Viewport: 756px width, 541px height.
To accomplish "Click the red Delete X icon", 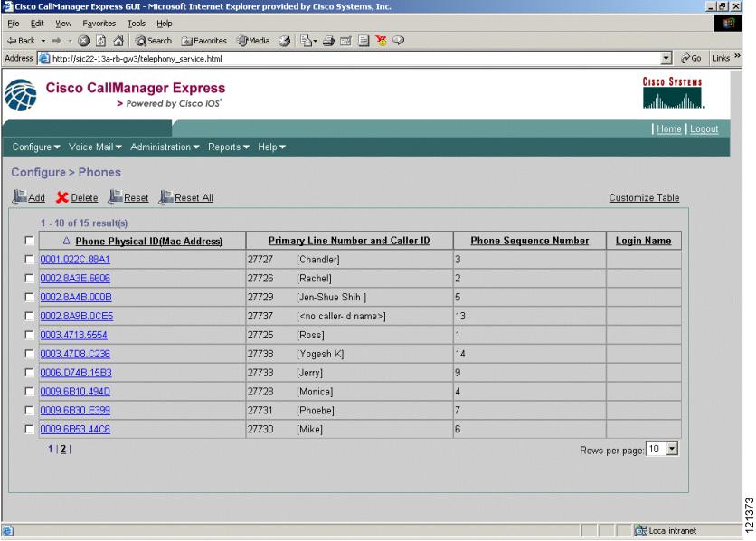I will (62, 197).
